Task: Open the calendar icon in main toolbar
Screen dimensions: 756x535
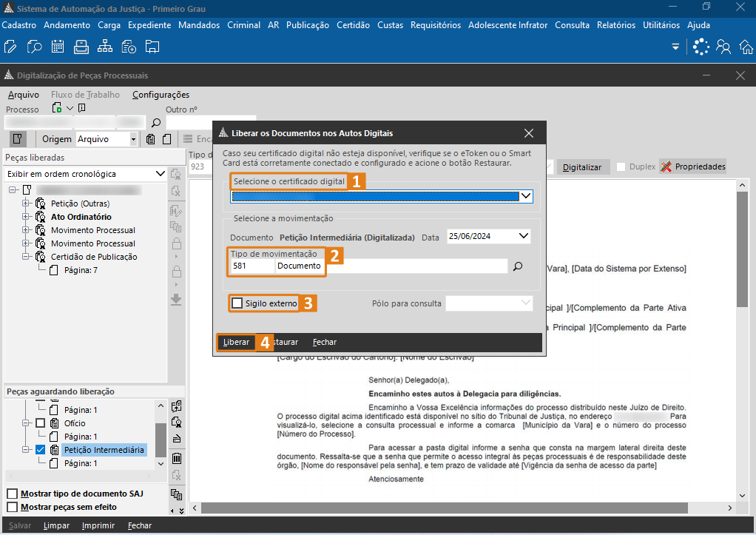Action: click(58, 47)
